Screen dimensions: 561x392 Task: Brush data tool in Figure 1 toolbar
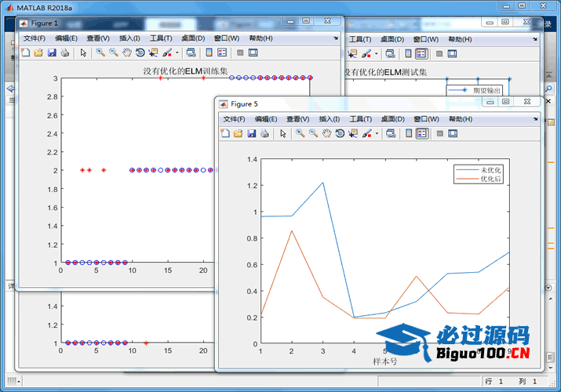pyautogui.click(x=166, y=53)
